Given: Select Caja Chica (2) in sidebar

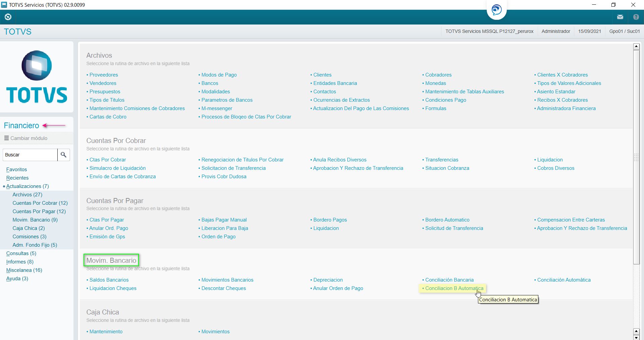Looking at the screenshot, I should [29, 228].
